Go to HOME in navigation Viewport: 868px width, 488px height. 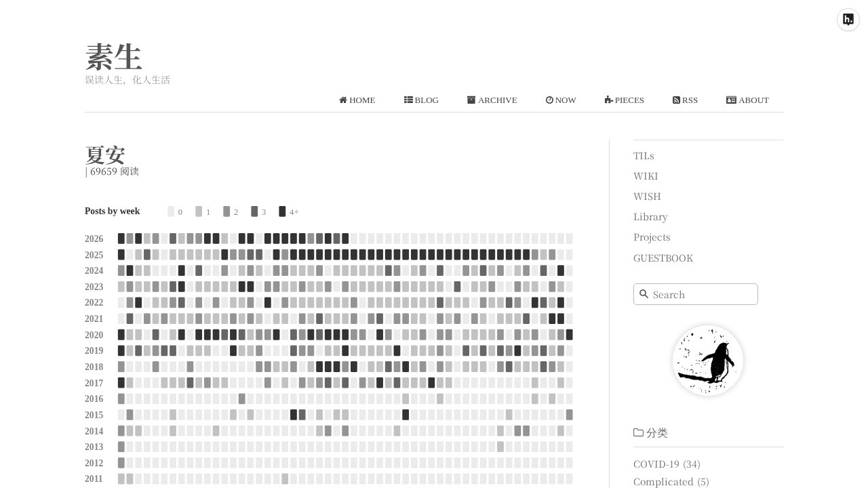(x=357, y=100)
